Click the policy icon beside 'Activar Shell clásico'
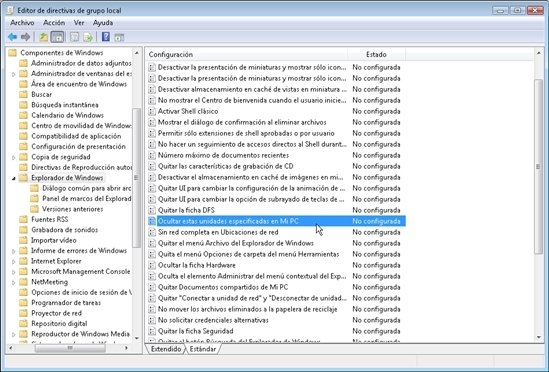Image resolution: width=549 pixels, height=372 pixels. pos(152,111)
